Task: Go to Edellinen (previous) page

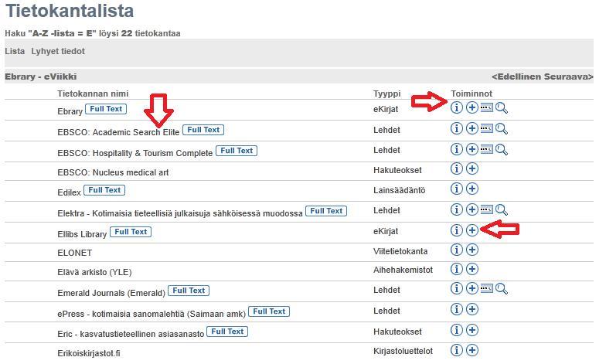Action: tap(516, 77)
